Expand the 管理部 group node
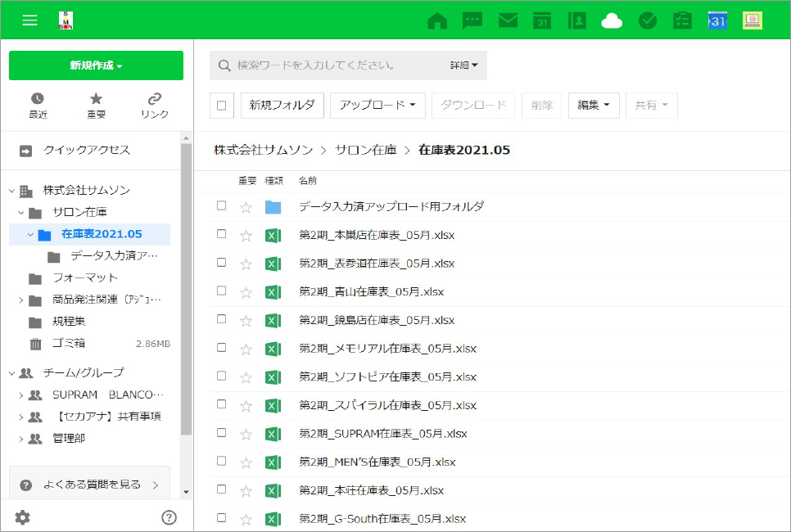 [21, 439]
